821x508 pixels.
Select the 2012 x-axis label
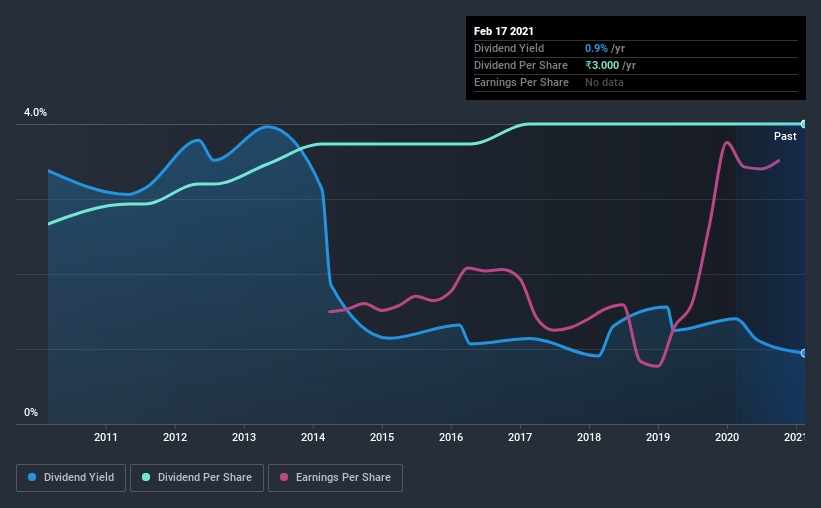coord(175,437)
